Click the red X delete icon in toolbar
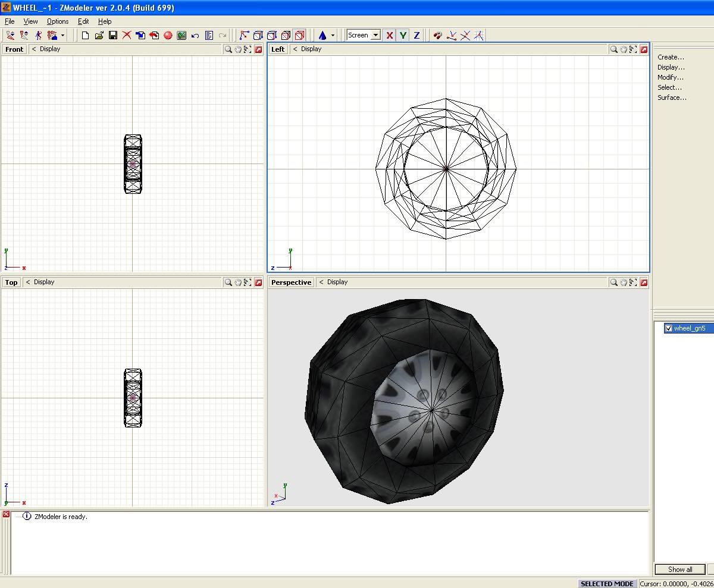 click(x=127, y=36)
